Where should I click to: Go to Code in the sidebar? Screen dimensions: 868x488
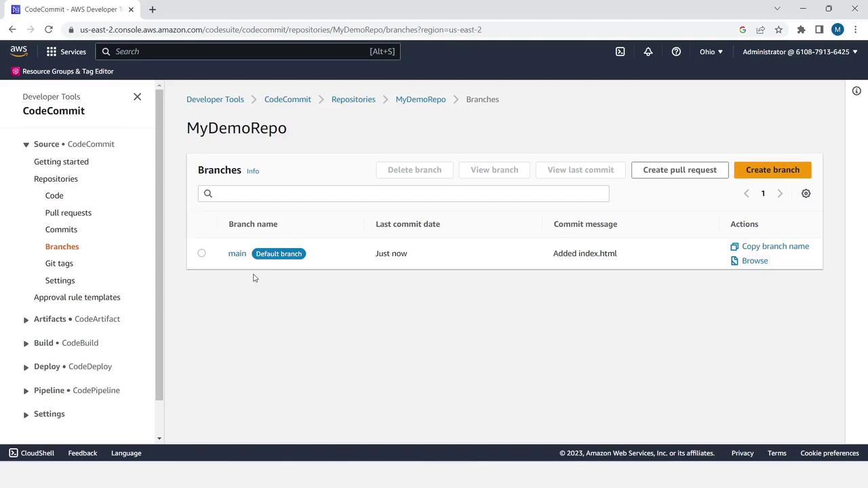point(54,196)
